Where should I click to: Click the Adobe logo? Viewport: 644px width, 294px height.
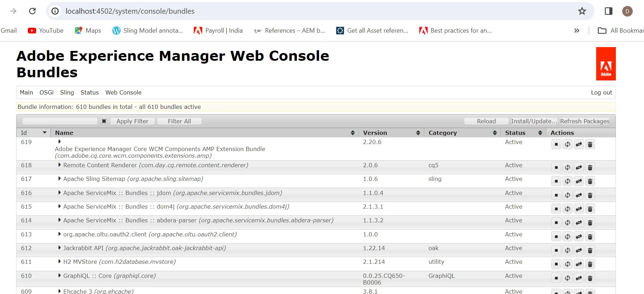[606, 64]
